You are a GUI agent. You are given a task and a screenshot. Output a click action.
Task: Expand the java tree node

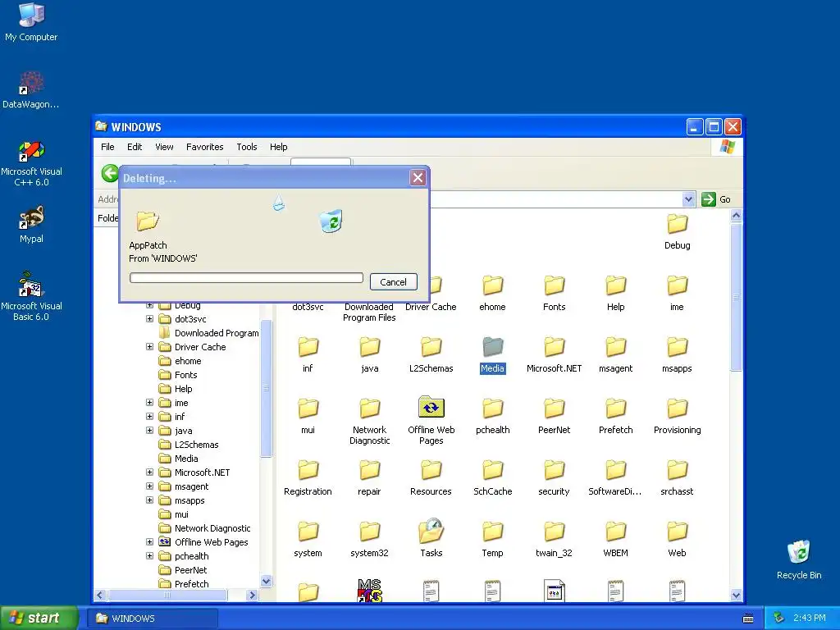[150, 430]
